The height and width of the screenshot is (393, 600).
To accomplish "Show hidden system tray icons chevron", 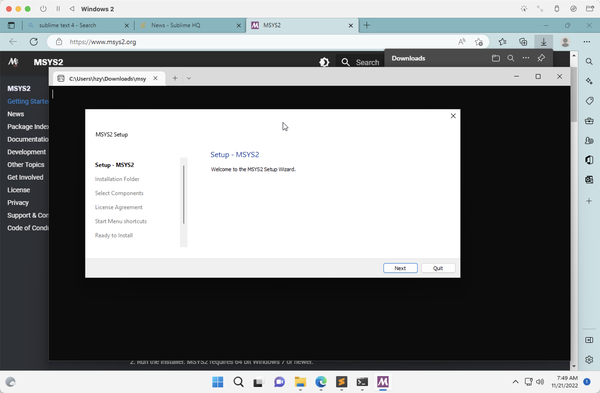I will click(515, 382).
